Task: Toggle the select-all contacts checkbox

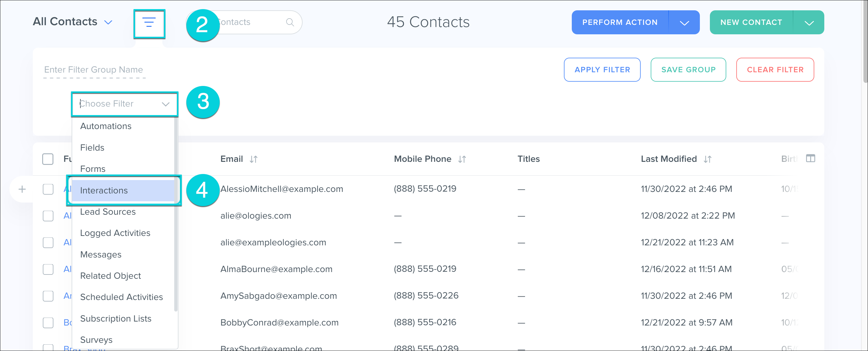Action: point(48,159)
